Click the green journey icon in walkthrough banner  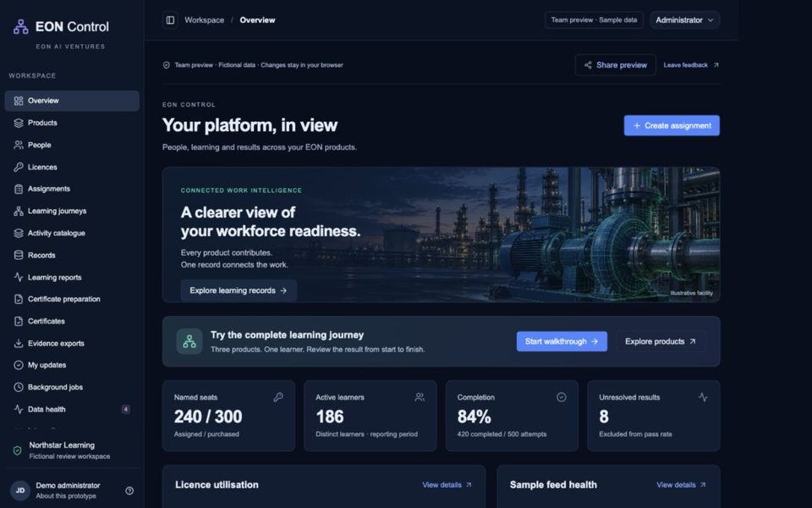(189, 341)
